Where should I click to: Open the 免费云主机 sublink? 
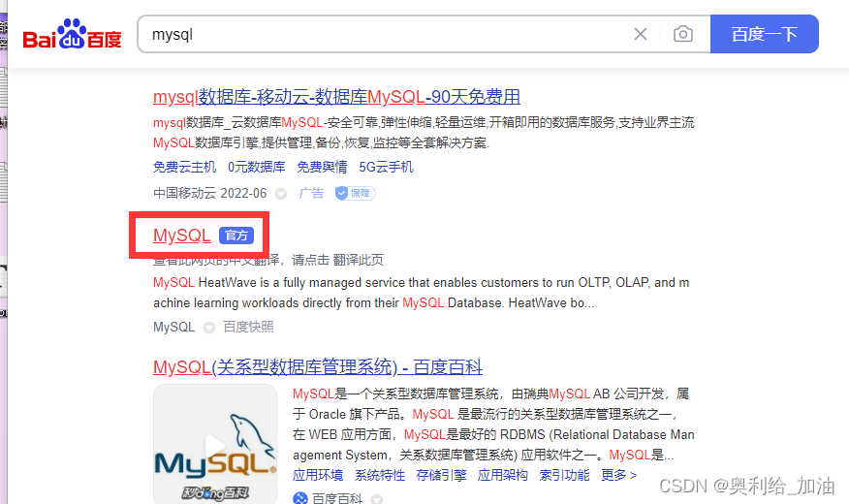tap(184, 167)
